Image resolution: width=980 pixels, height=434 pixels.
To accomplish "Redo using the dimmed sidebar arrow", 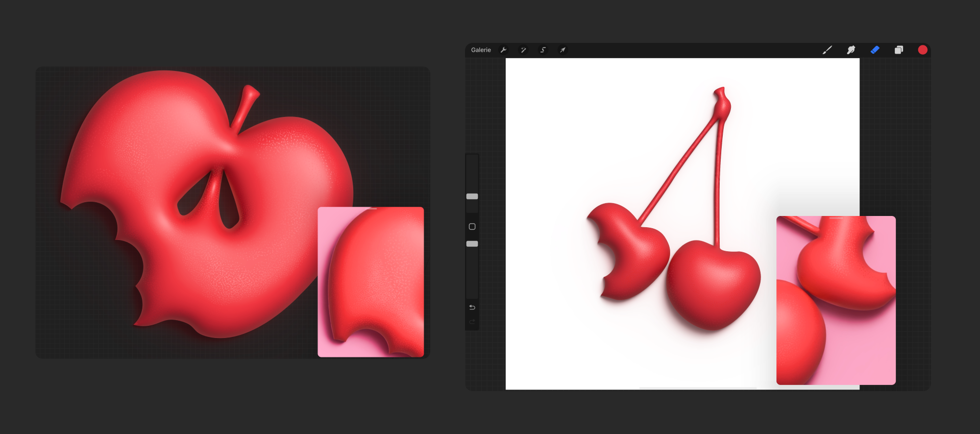I will pos(472,322).
